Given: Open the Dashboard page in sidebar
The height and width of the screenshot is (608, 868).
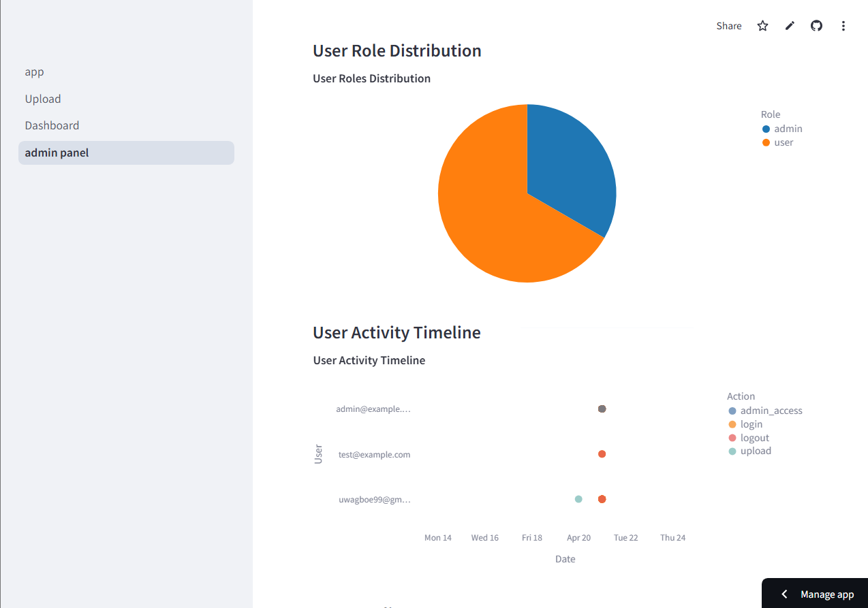Looking at the screenshot, I should pos(52,125).
